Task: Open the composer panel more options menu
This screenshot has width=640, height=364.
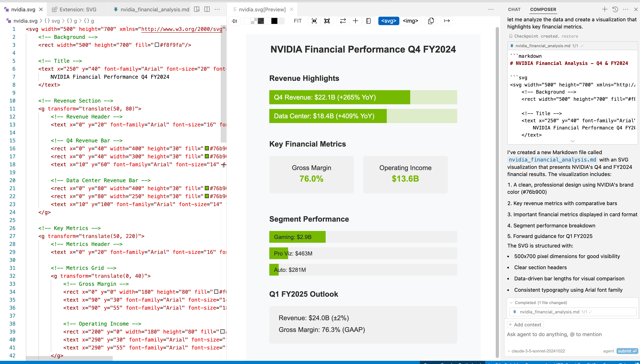Action: (626, 10)
